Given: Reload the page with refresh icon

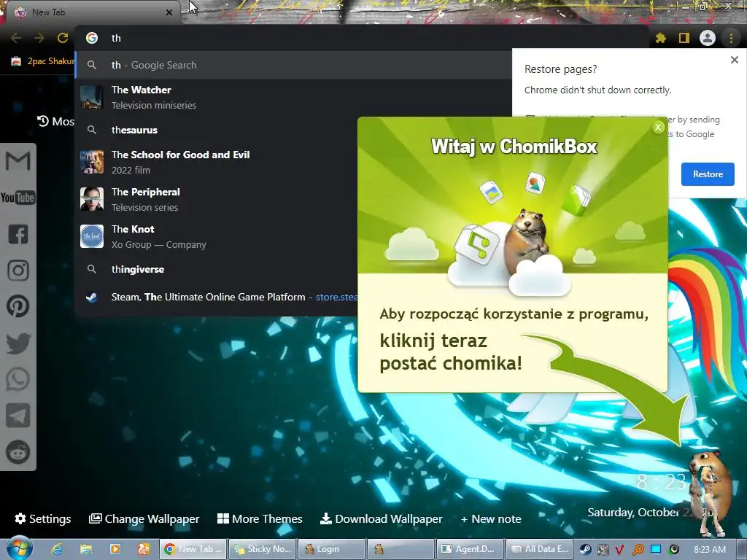Looking at the screenshot, I should tap(63, 38).
